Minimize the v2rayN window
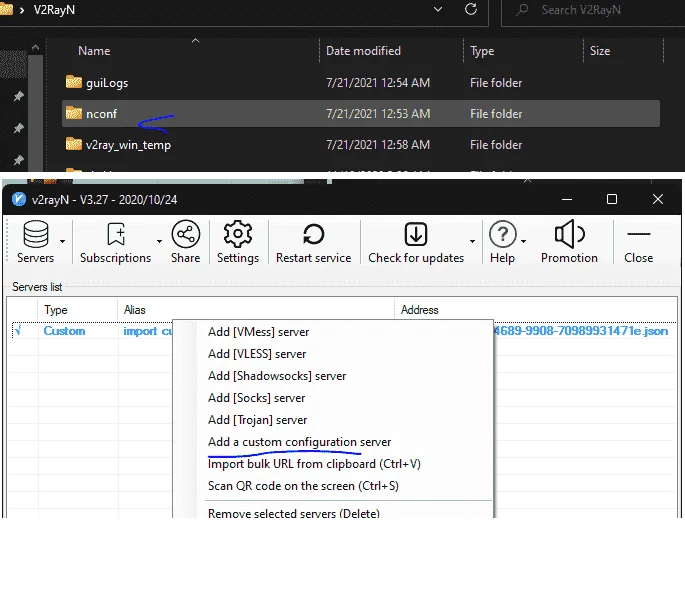 567,199
